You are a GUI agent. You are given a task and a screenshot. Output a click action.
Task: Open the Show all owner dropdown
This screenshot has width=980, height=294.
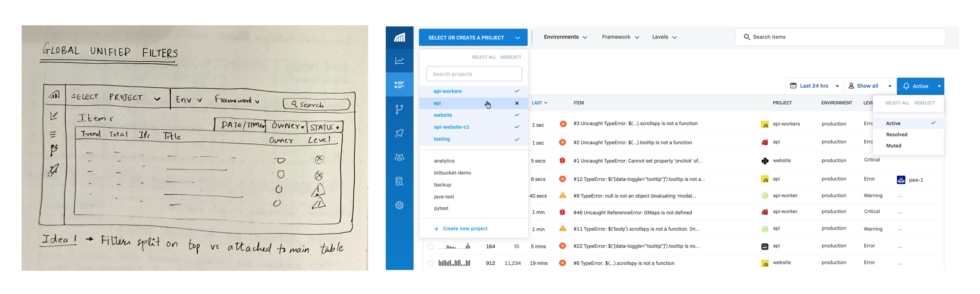coord(870,86)
